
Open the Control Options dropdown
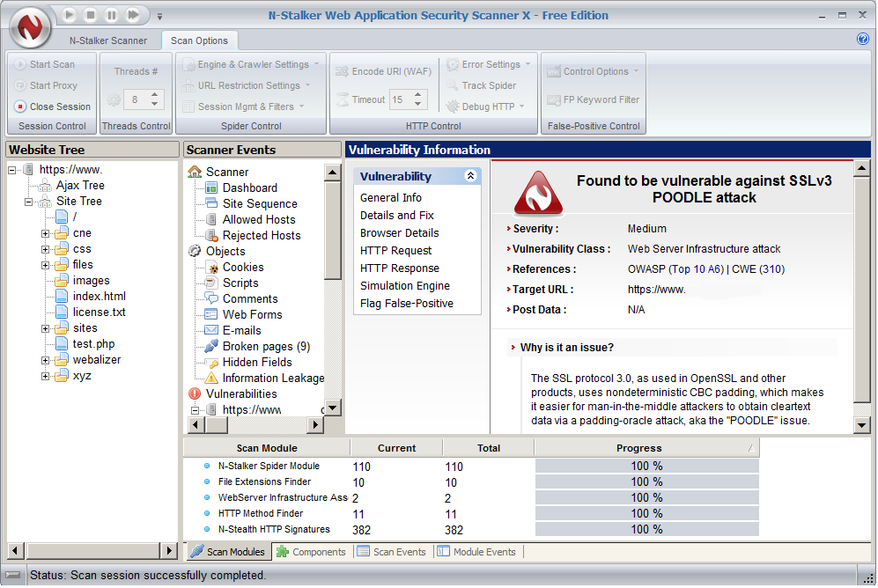pyautogui.click(x=593, y=71)
